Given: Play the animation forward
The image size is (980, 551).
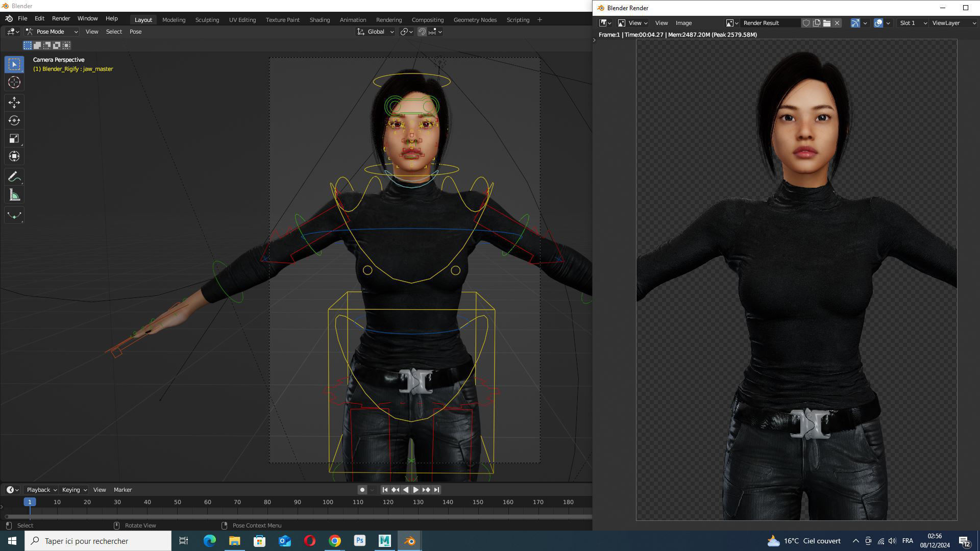Looking at the screenshot, I should [x=415, y=490].
